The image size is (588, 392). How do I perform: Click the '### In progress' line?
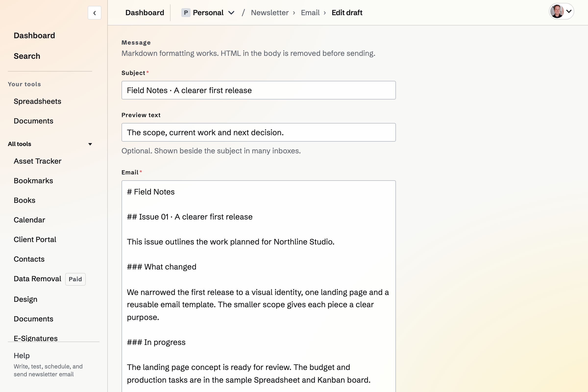click(x=156, y=342)
